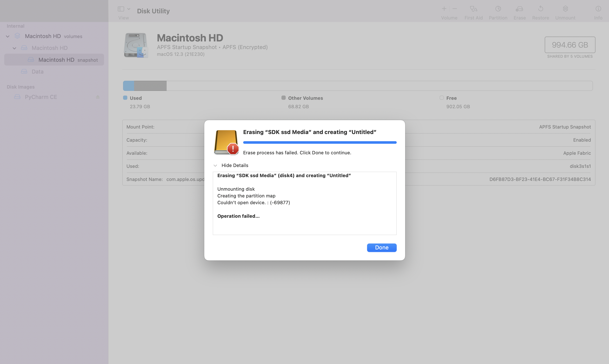The height and width of the screenshot is (364, 609).
Task: Click the Erase toolbar icon
Action: point(519,9)
